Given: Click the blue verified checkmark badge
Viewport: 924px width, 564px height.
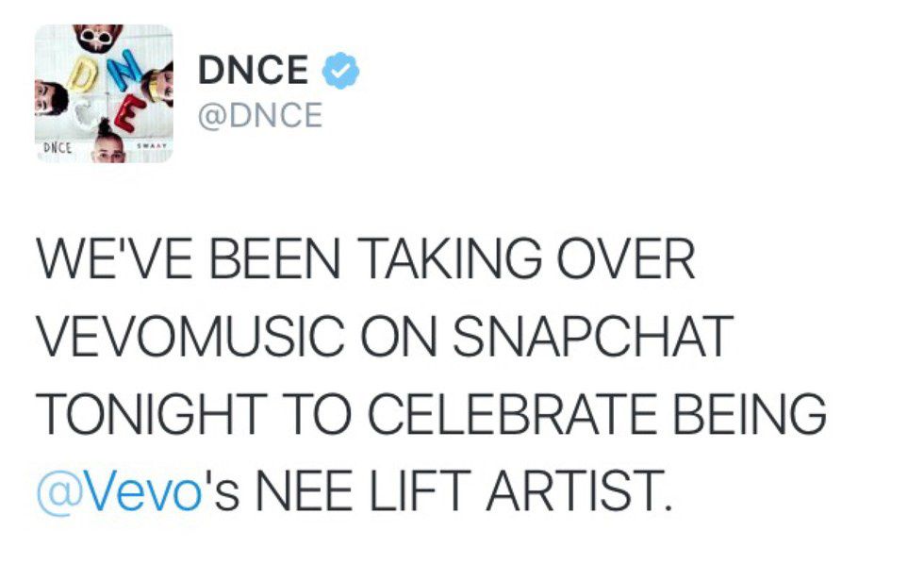Looking at the screenshot, I should 340,70.
